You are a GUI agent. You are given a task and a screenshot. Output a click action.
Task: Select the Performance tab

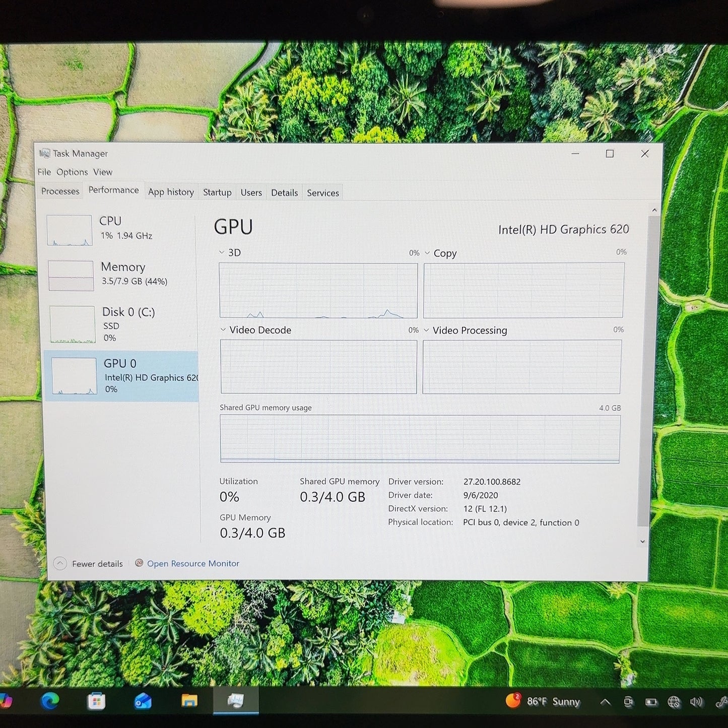click(114, 190)
